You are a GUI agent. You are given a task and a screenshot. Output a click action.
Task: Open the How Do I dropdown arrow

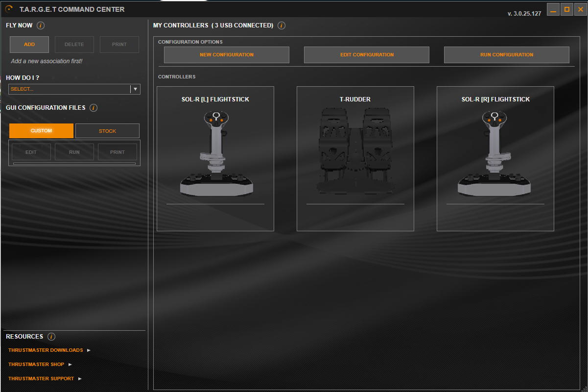click(135, 89)
